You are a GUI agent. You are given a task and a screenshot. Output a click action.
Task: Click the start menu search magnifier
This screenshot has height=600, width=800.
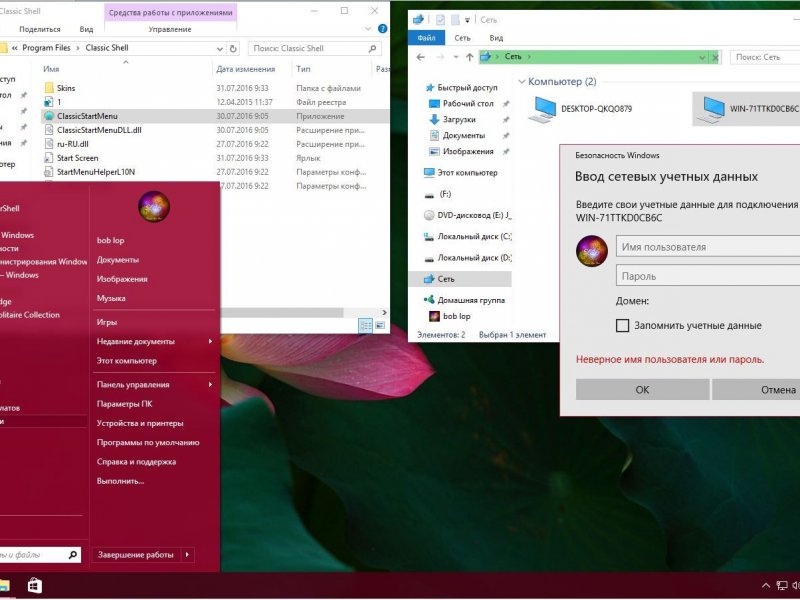[73, 555]
